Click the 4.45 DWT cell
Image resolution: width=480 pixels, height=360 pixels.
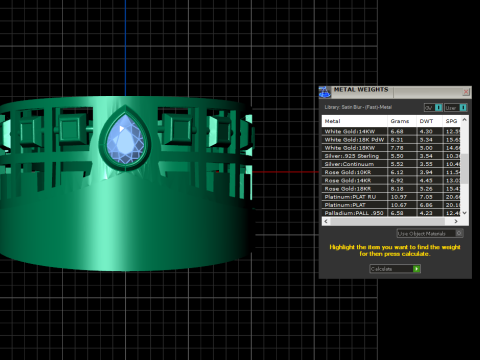tap(430, 180)
